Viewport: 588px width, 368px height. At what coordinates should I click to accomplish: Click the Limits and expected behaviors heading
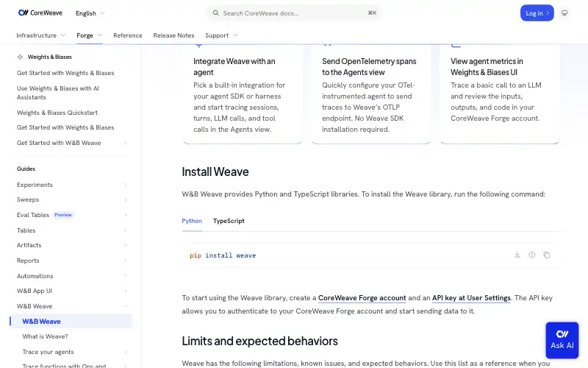(x=260, y=341)
